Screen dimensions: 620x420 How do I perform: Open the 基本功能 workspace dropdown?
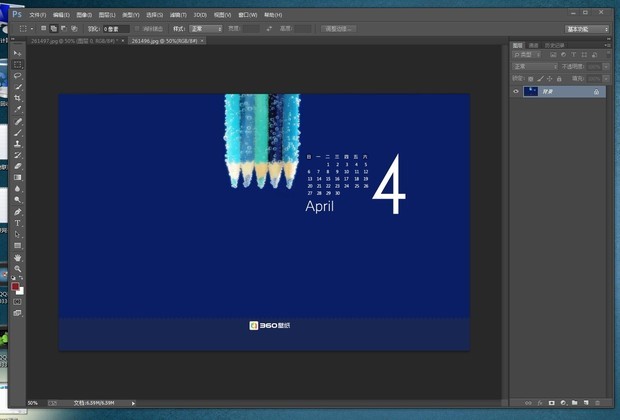pos(587,29)
